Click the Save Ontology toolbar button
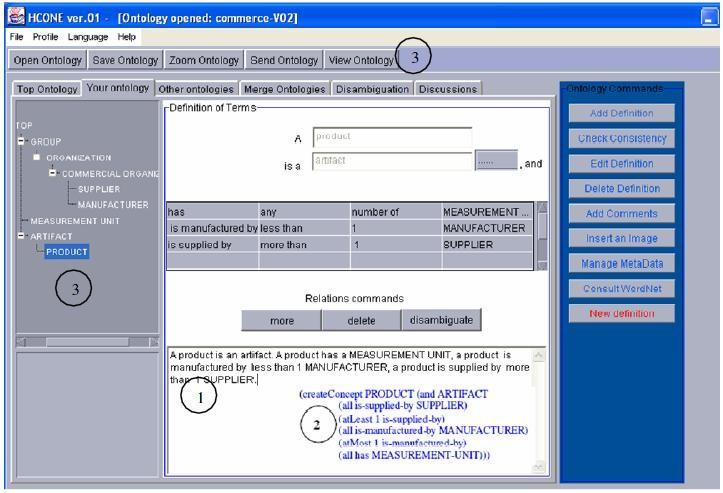 click(x=125, y=60)
